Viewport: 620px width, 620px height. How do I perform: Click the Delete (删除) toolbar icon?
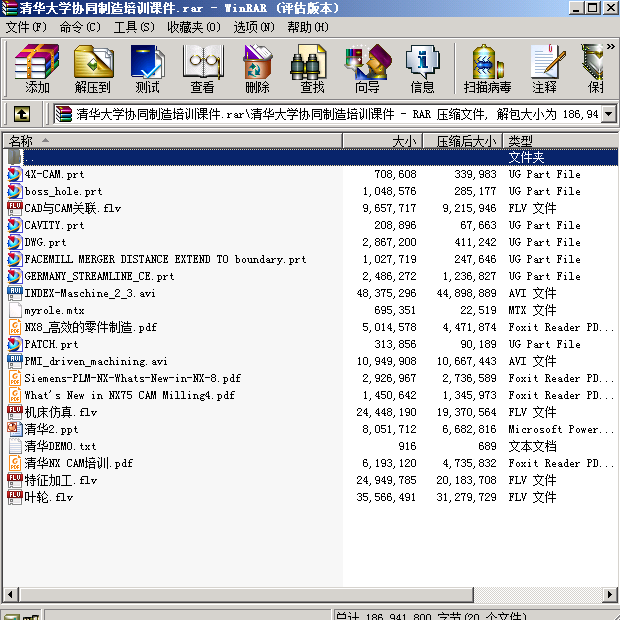tap(257, 69)
